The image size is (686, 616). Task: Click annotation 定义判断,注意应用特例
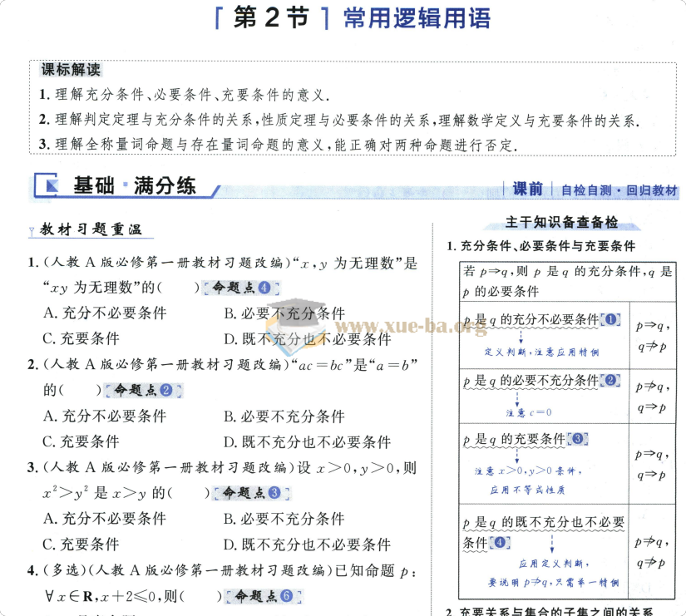tap(541, 352)
